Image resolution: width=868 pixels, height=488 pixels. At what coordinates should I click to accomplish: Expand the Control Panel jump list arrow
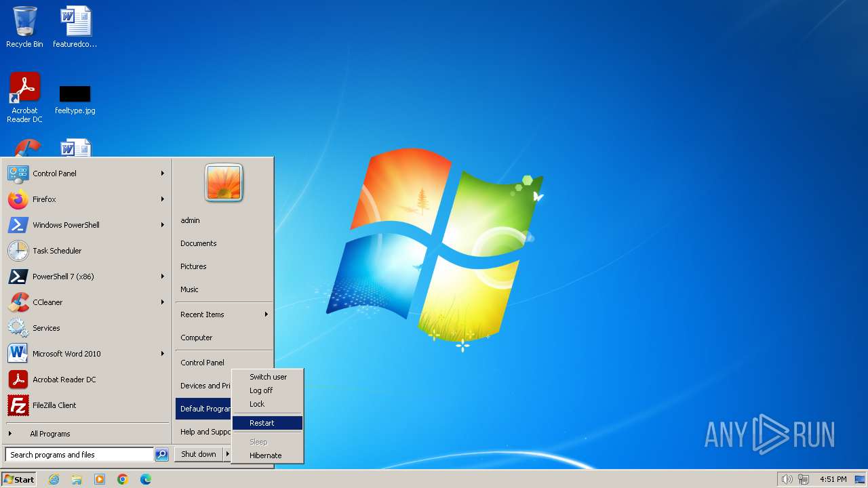(x=163, y=174)
